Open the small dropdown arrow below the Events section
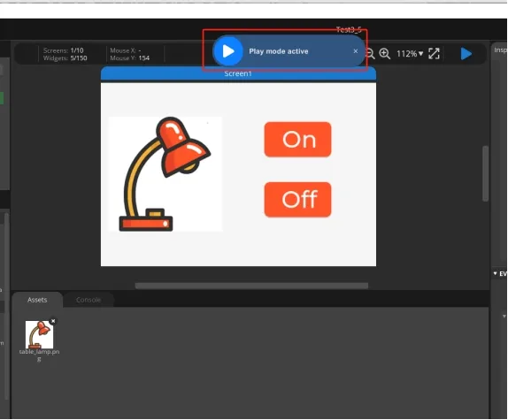This screenshot has height=420, width=508. (504, 316)
